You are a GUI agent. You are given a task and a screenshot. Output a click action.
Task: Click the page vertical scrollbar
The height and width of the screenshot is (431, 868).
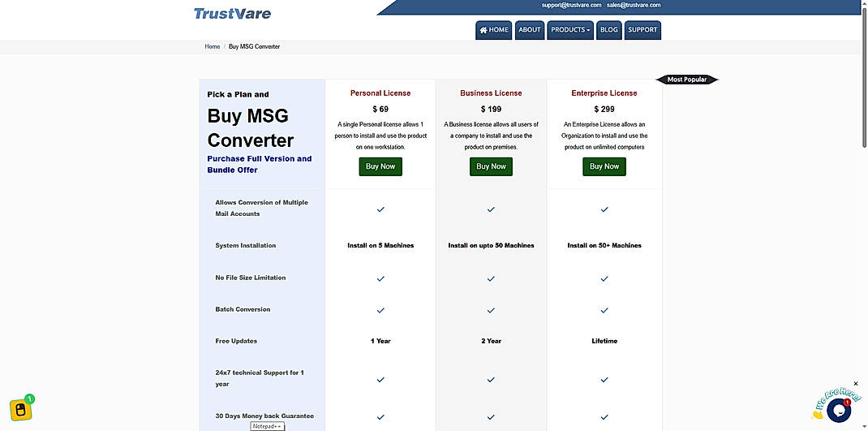(x=864, y=78)
